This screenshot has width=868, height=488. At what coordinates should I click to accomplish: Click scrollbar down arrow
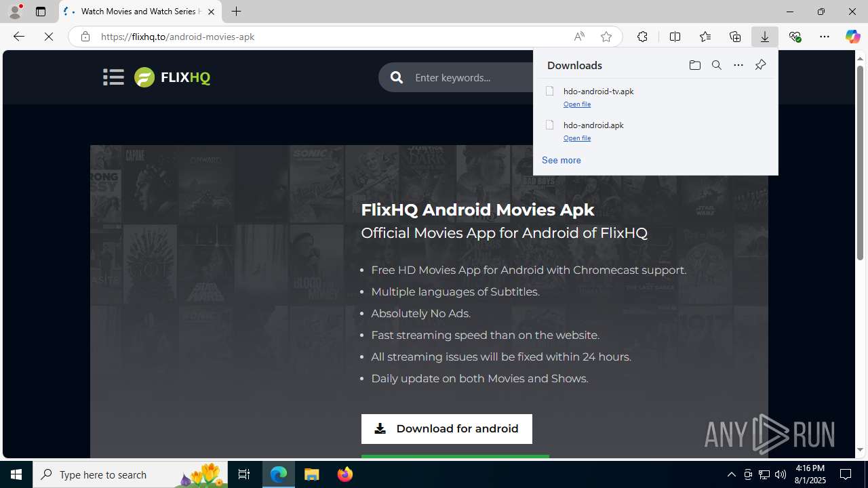click(860, 450)
